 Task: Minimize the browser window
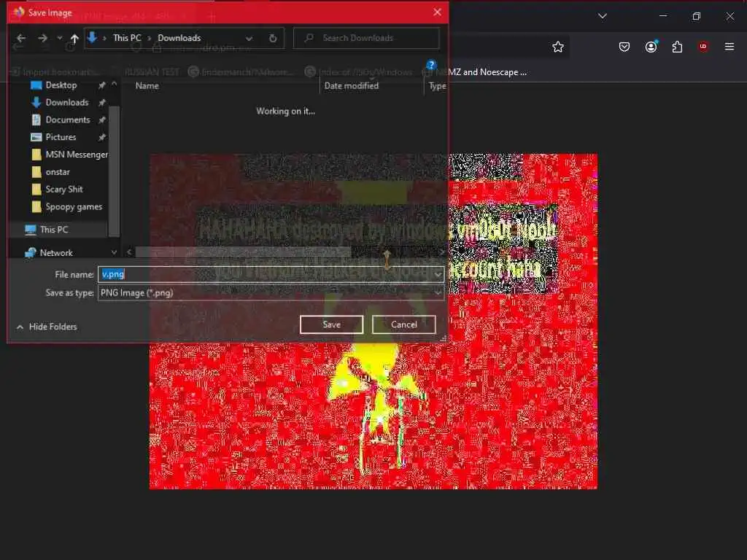point(662,16)
